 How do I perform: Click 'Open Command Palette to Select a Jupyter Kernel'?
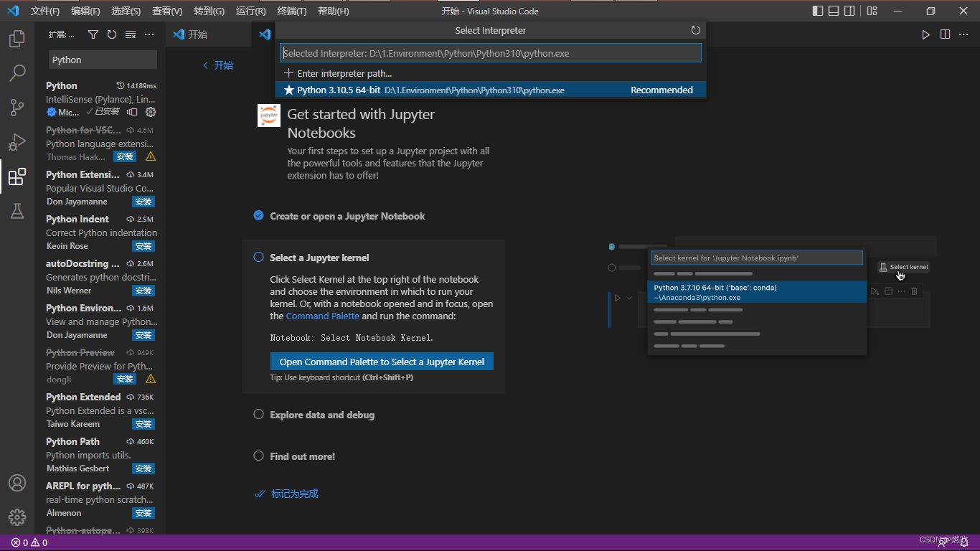[x=382, y=361]
